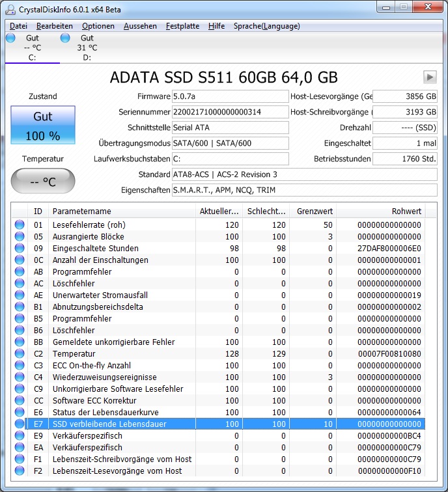Screen dimensions: 448x492
Task: Click the status orb of row B5 Programmfehler
Action: tap(20, 318)
